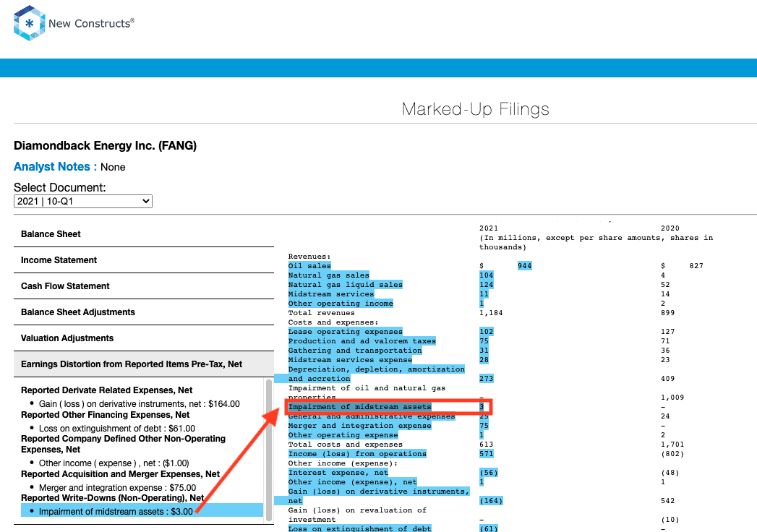Select 'Loss on extinguishment of debt : $61.00' item

[117, 428]
